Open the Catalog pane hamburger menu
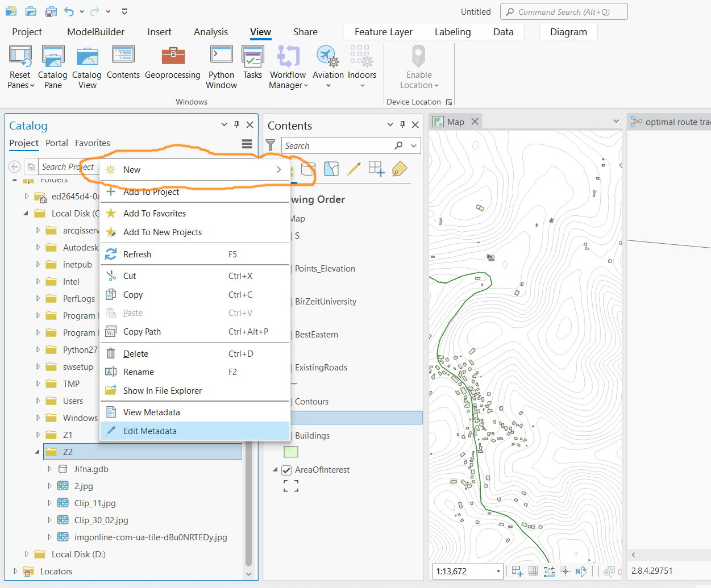711x588 pixels. (247, 144)
